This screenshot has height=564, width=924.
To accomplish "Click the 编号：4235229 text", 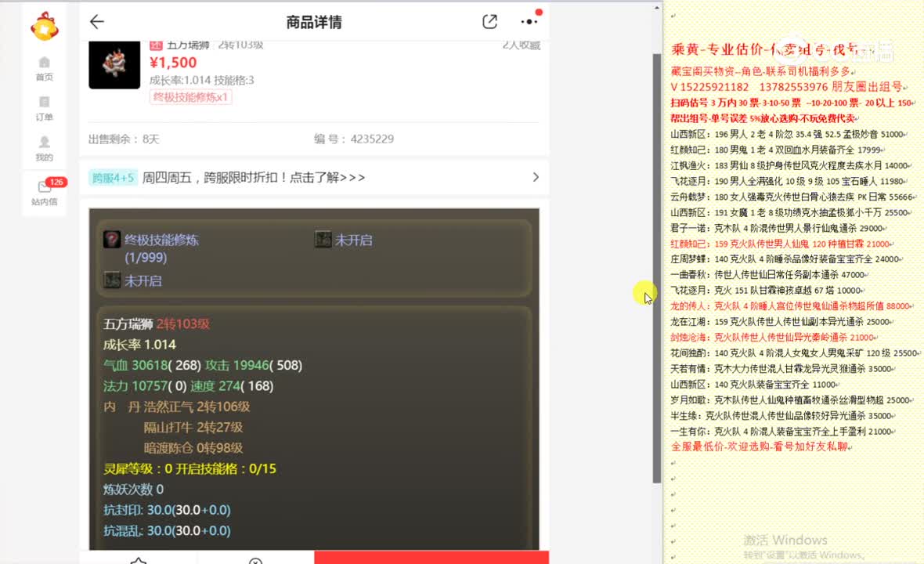I will click(354, 139).
